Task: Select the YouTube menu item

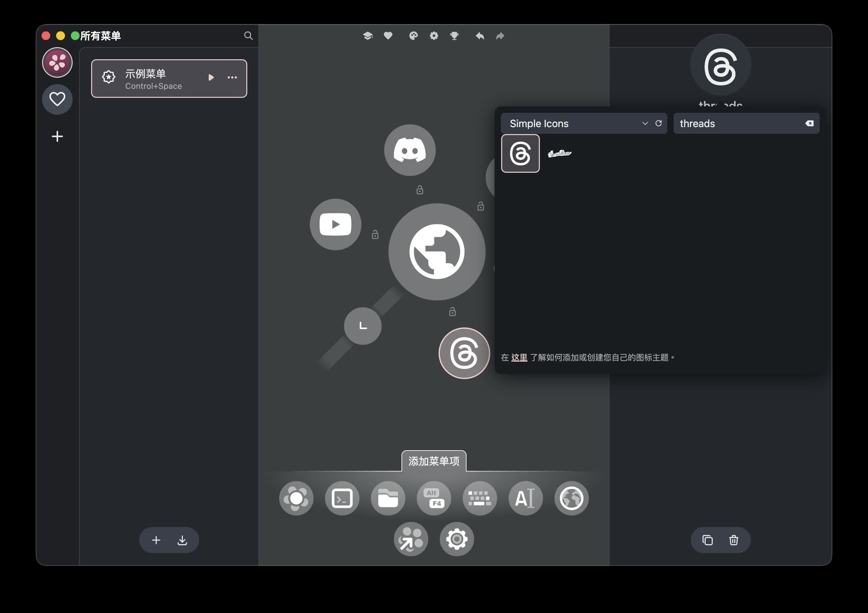Action: click(x=335, y=224)
